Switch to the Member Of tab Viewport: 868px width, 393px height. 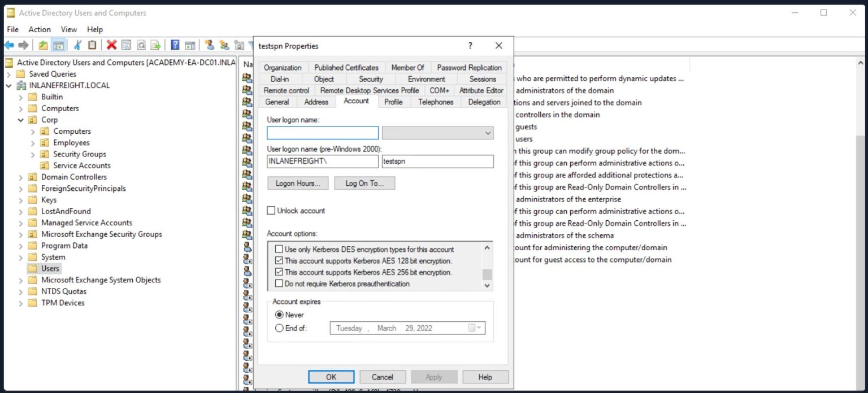click(407, 67)
